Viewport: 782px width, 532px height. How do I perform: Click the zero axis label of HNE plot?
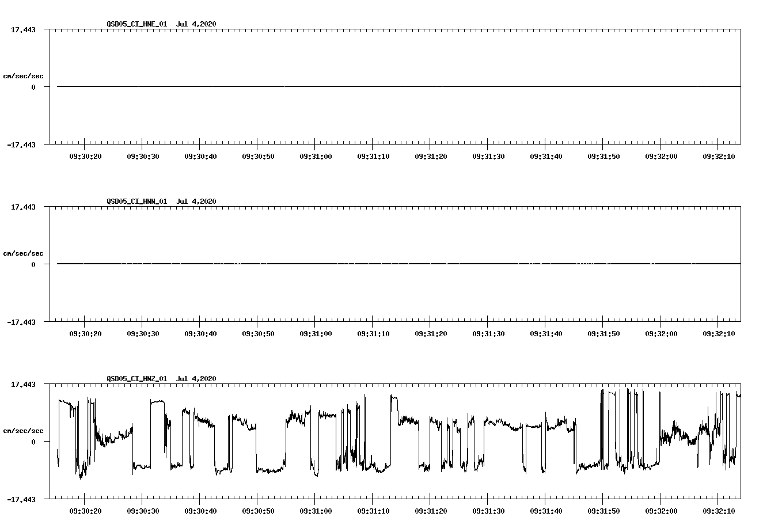(33, 88)
